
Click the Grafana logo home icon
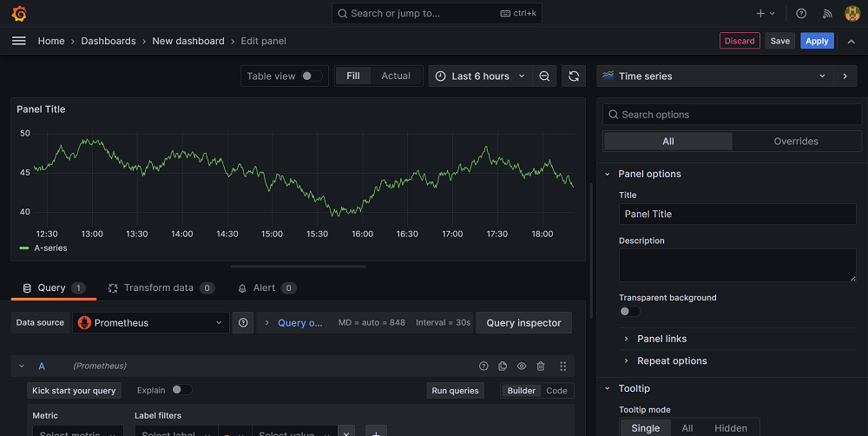[x=19, y=14]
